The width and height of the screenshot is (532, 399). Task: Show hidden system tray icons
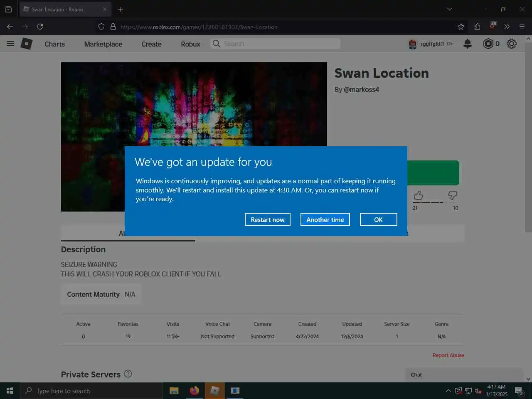[448, 391]
